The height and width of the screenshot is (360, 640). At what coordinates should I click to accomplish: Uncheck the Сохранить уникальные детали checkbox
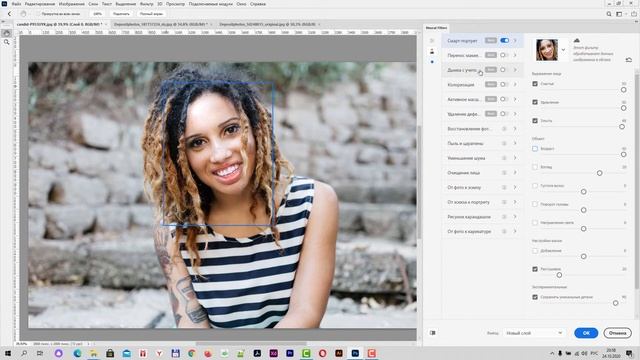point(535,297)
